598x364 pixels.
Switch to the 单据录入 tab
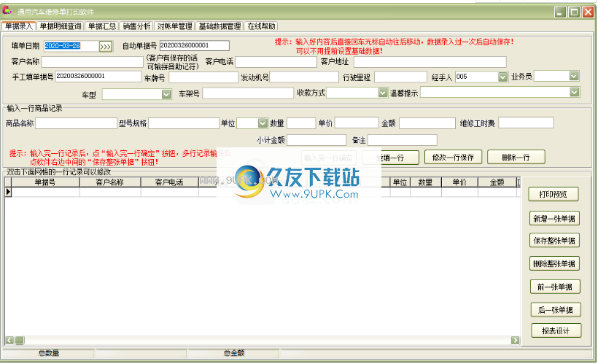pos(19,26)
